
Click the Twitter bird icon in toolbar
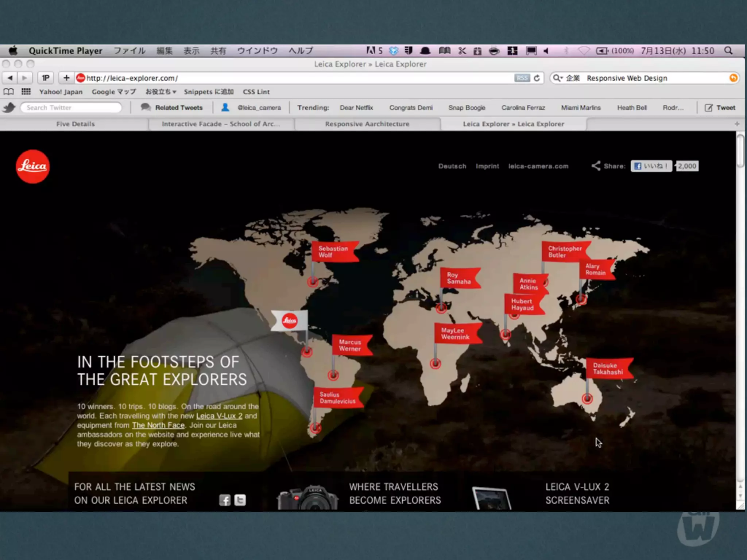click(x=9, y=108)
